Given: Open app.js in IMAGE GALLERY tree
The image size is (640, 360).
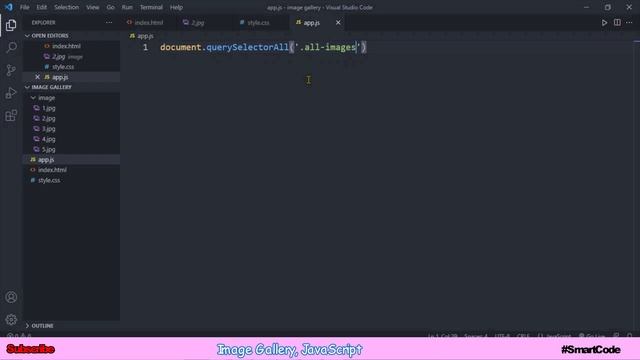Looking at the screenshot, I should [x=46, y=160].
